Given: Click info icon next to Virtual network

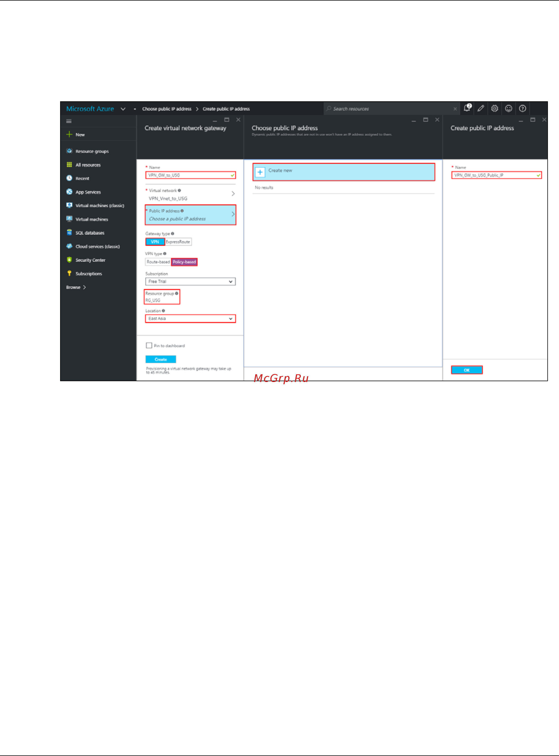Looking at the screenshot, I should [179, 190].
